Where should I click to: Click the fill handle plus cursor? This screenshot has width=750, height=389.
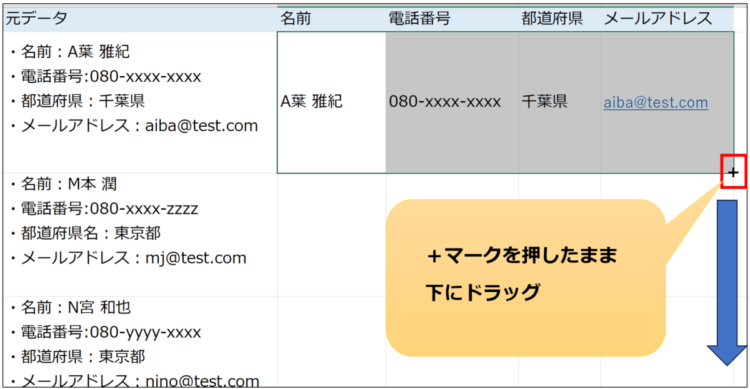pos(733,172)
